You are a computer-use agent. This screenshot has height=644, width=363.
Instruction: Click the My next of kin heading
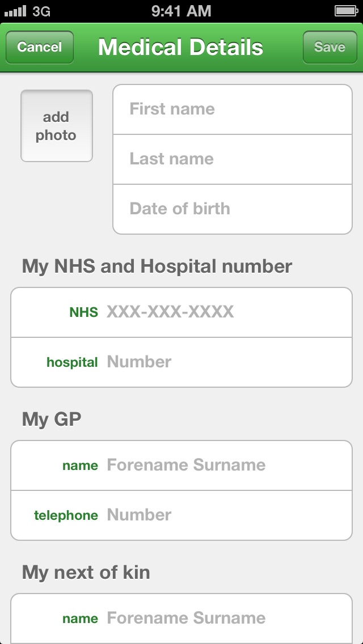point(86,573)
